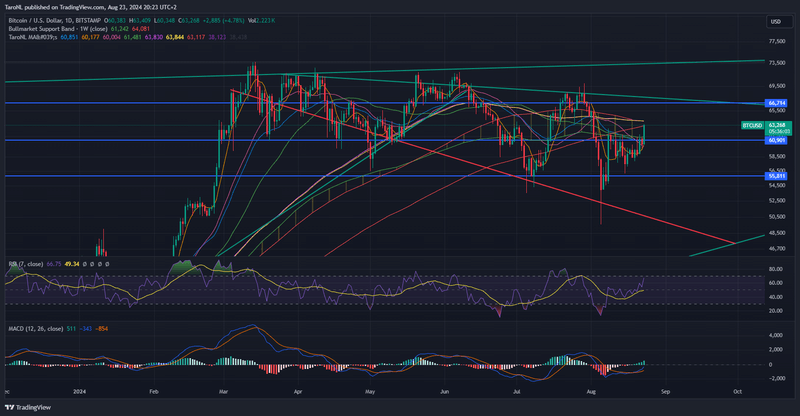This screenshot has width=800, height=416.
Task: Click the Oct time axis label
Action: pos(737,392)
